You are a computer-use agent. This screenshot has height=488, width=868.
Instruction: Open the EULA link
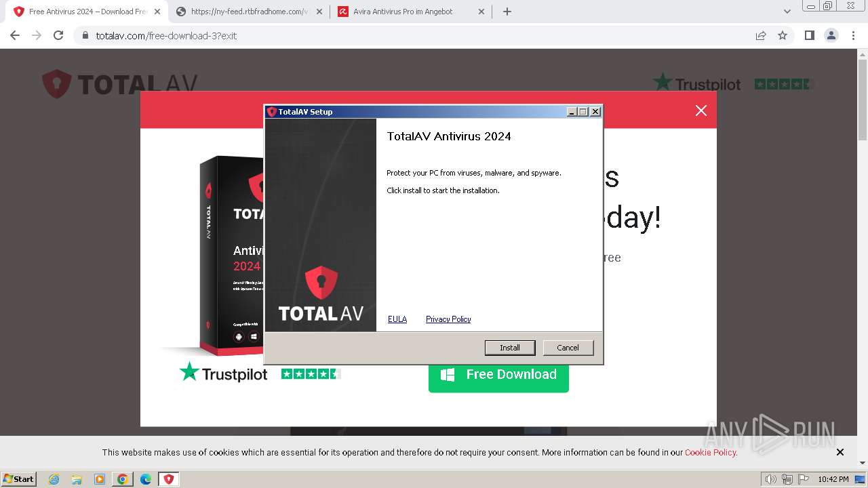pyautogui.click(x=397, y=319)
